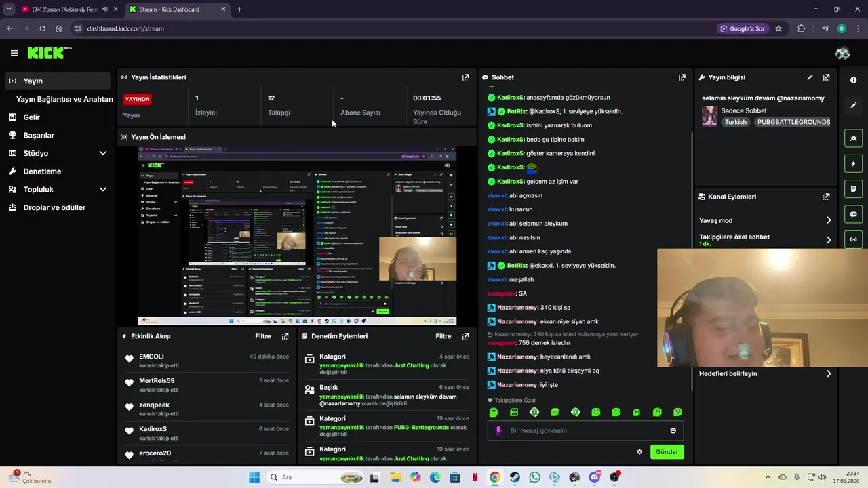
Task: Click the PUBGBATTLEGROUNDS tag
Action: (x=793, y=122)
